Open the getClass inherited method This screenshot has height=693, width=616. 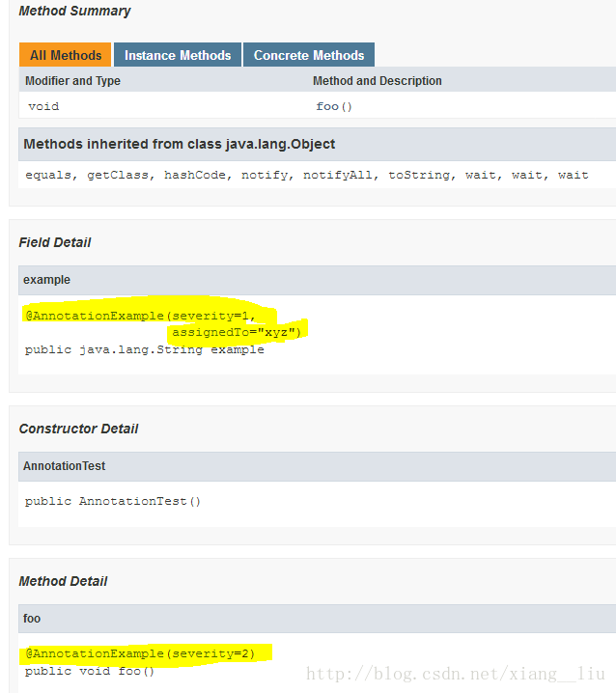click(118, 175)
